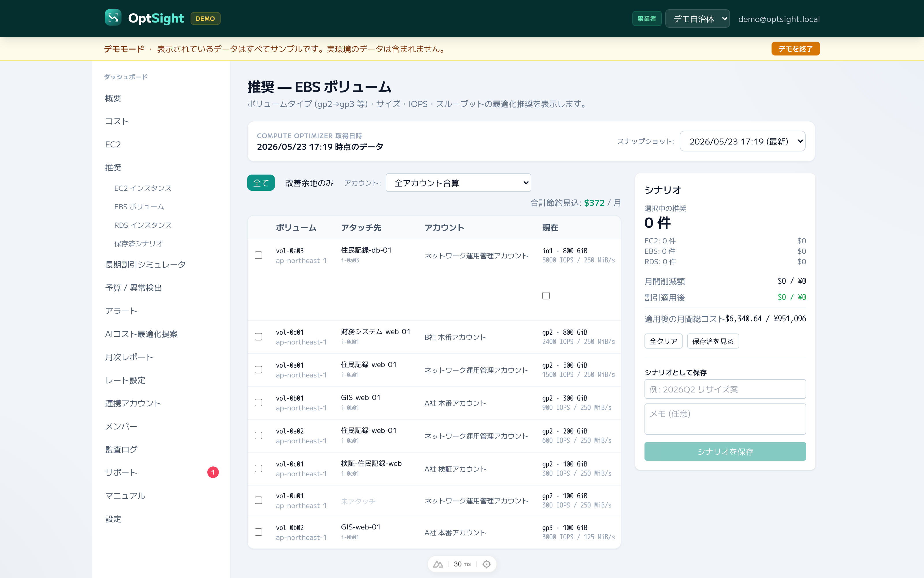Click 住民記録-db-01 attachment text
This screenshot has height=578, width=924.
click(366, 250)
